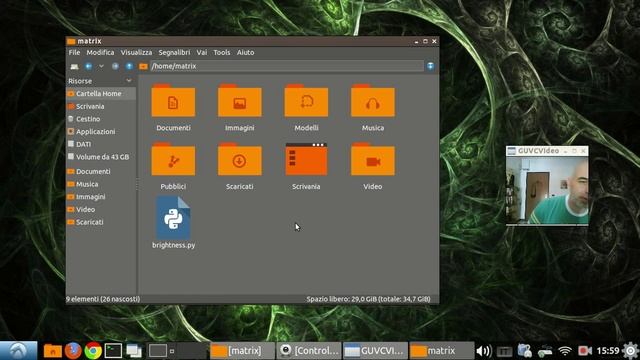Open the volume control tray icon
This screenshot has width=640, height=360.
point(484,351)
